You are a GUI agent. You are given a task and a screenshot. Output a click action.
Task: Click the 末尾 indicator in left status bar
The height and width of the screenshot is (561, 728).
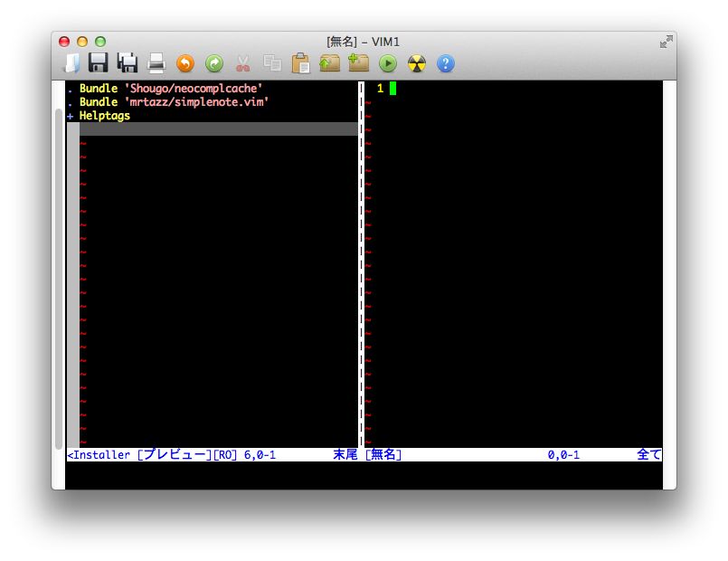point(345,454)
